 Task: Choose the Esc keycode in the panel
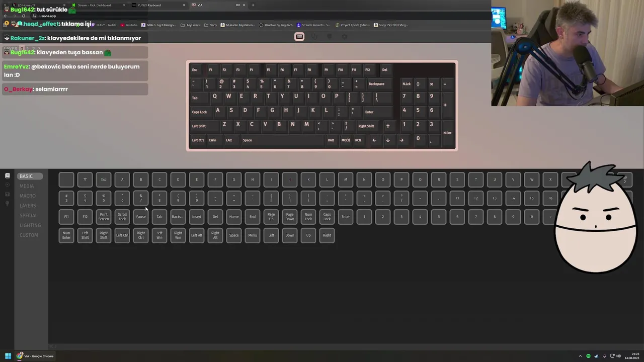pyautogui.click(x=104, y=179)
